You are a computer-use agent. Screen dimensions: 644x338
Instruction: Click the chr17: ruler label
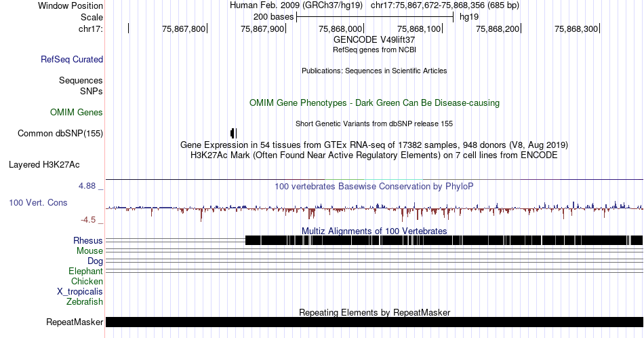pyautogui.click(x=91, y=29)
